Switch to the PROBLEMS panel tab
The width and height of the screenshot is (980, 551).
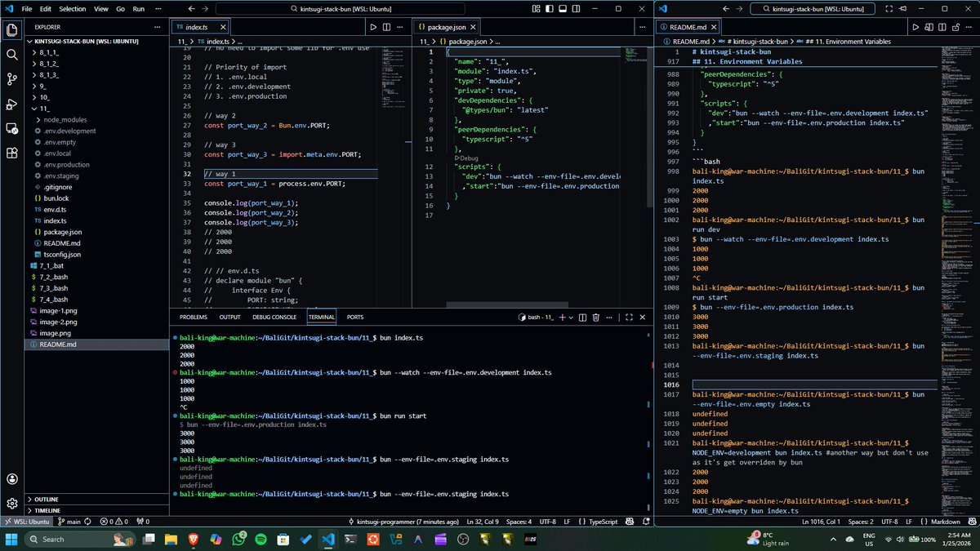click(194, 317)
